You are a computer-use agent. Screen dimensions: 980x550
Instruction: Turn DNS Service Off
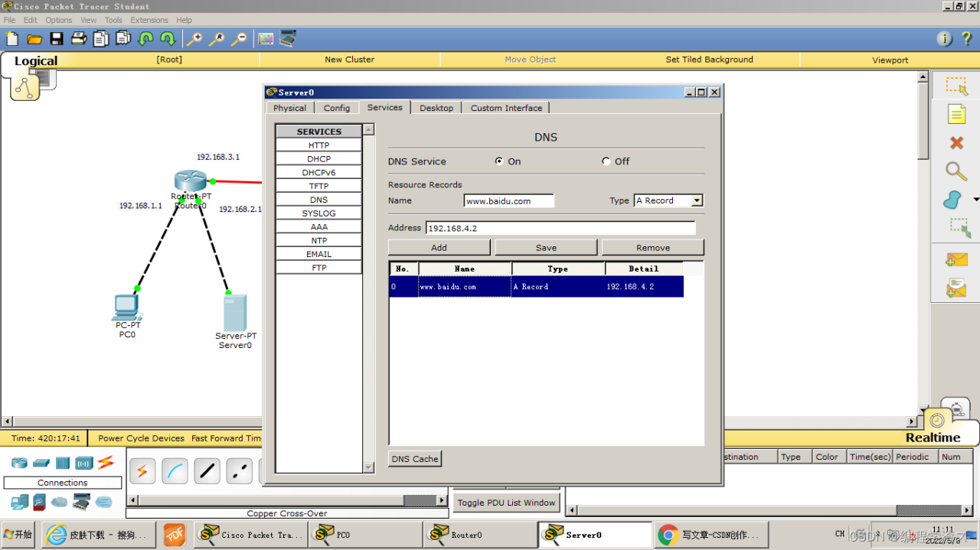click(606, 161)
